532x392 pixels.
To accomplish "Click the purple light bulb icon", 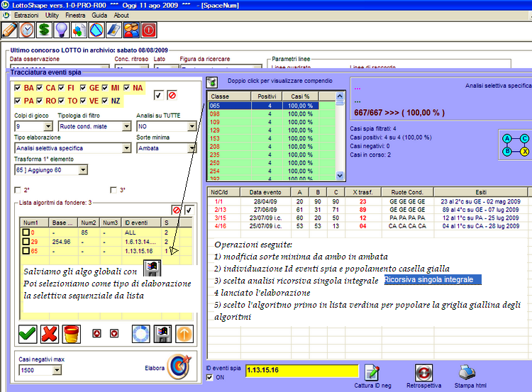I will tap(62, 30).
